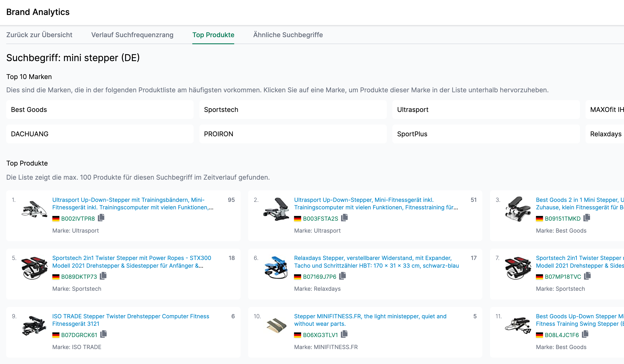624x364 pixels.
Task: Click text 'Marke: ISO TRADE'
Action: point(77,347)
